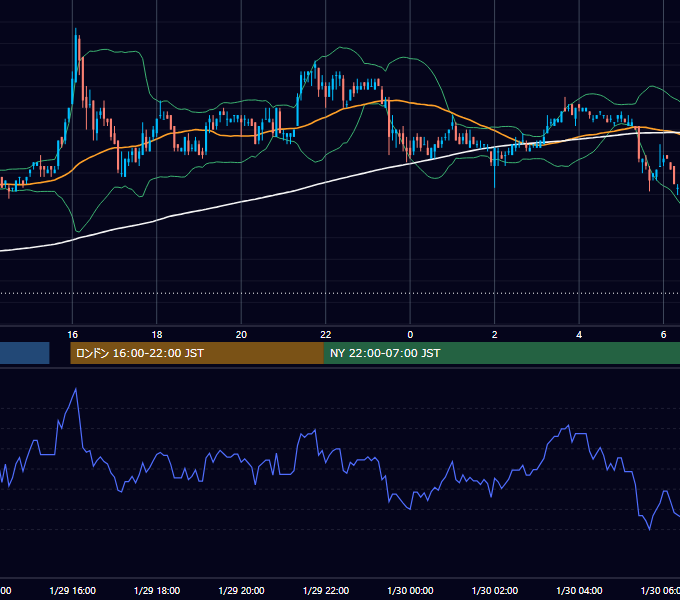Select the NY 22:00-07:00 JST session bar
The width and height of the screenshot is (680, 600).
[x=502, y=353]
